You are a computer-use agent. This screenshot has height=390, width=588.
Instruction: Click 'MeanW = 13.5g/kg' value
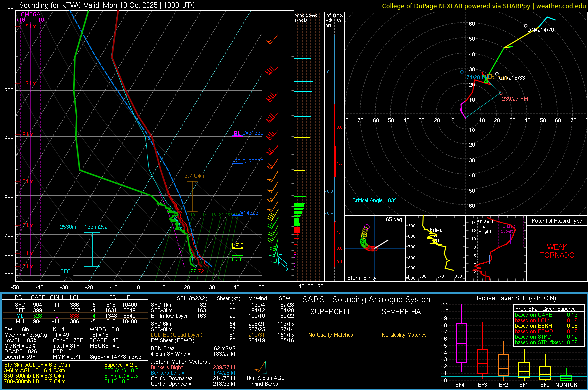(26, 335)
